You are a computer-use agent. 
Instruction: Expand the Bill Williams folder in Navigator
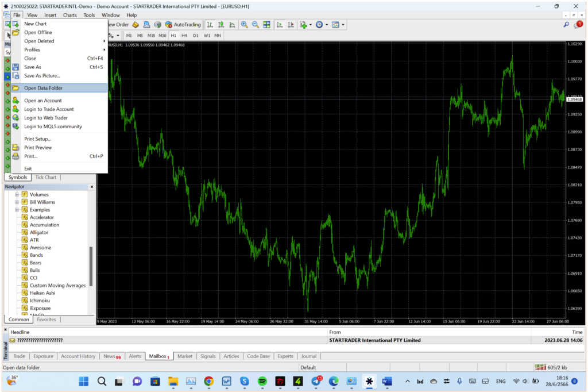click(17, 202)
